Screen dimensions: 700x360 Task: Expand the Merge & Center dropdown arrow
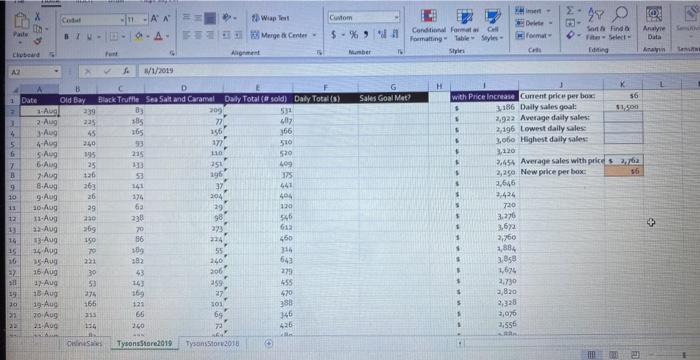point(314,35)
